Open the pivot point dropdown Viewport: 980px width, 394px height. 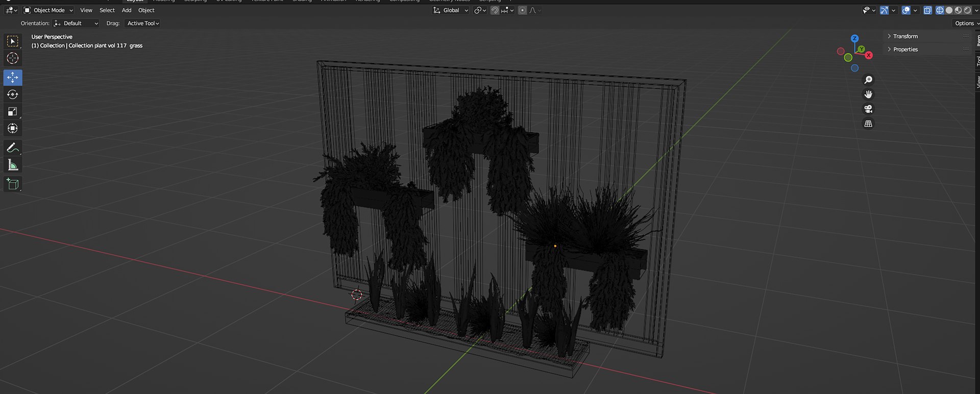point(480,10)
